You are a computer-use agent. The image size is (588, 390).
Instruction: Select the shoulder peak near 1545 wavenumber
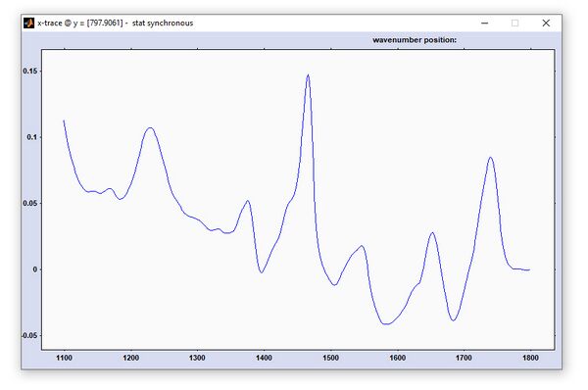(362, 246)
